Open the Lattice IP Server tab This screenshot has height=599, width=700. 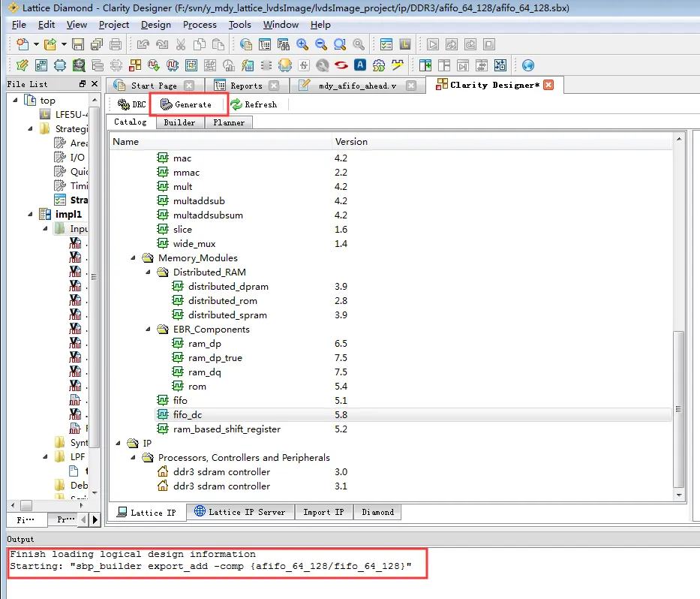(x=240, y=512)
